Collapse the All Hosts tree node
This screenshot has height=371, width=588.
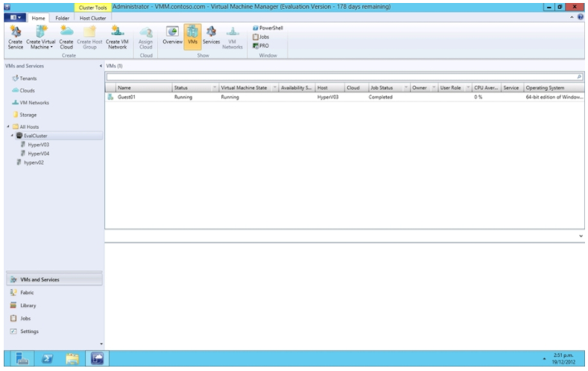tap(8, 127)
